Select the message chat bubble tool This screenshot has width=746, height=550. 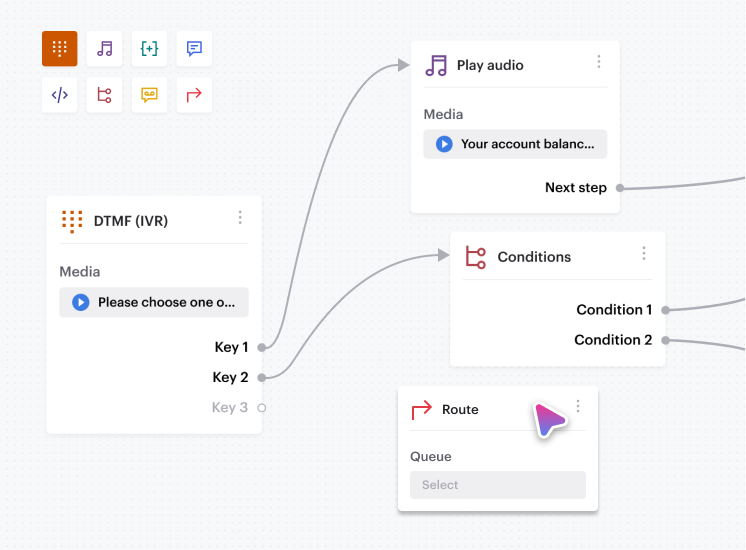(194, 49)
